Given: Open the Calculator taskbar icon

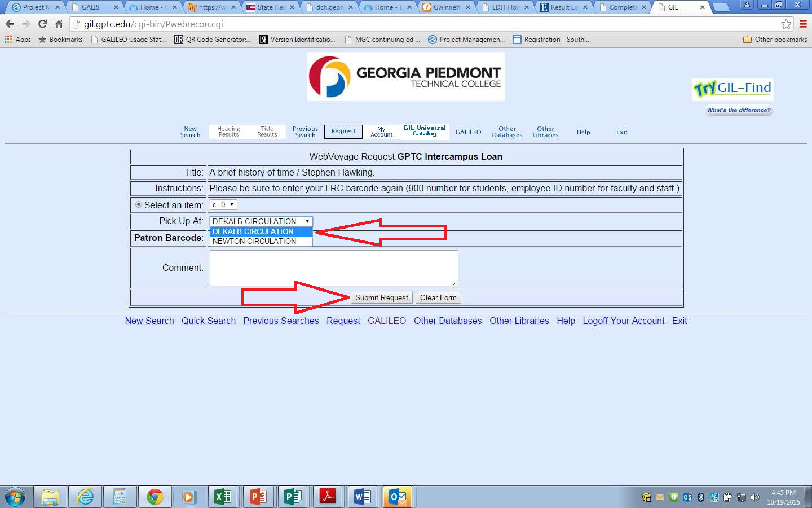Looking at the screenshot, I should 120,497.
